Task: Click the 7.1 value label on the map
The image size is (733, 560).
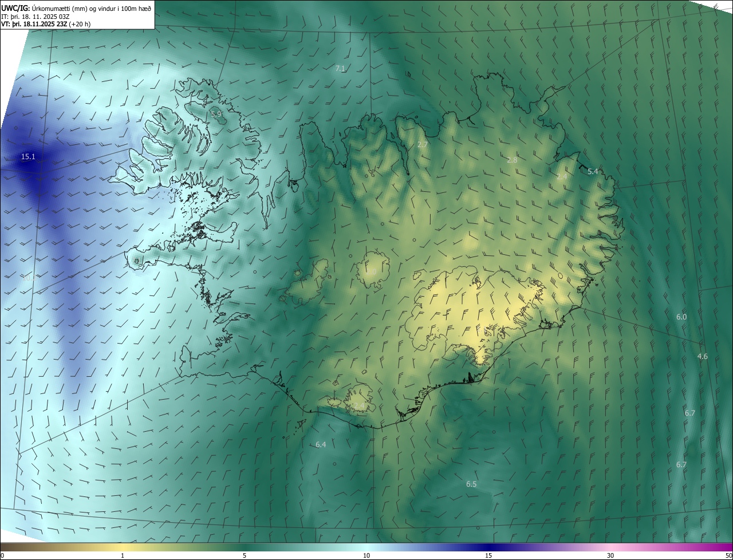Action: [x=340, y=68]
